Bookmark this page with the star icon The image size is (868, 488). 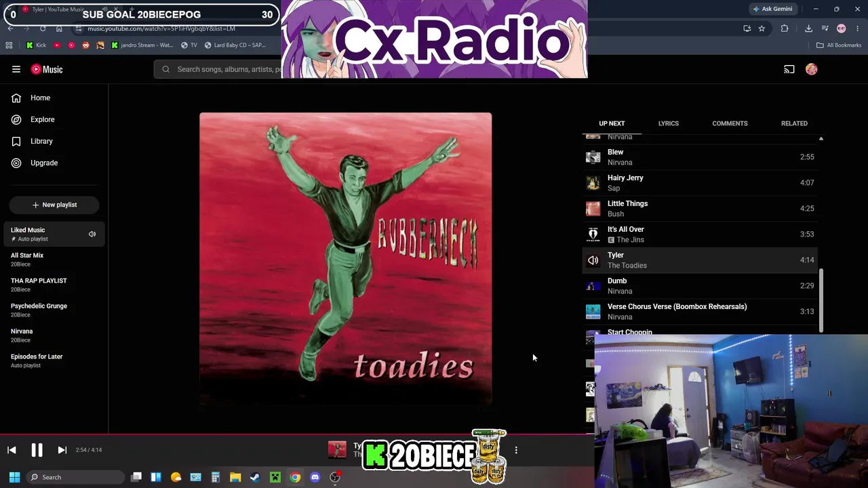click(x=762, y=28)
